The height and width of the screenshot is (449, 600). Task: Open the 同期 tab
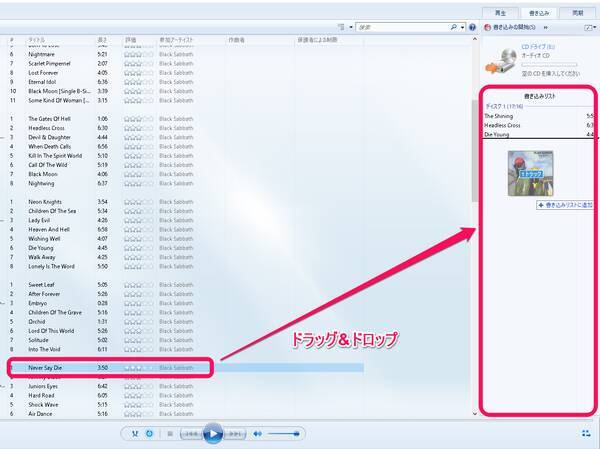pos(577,13)
